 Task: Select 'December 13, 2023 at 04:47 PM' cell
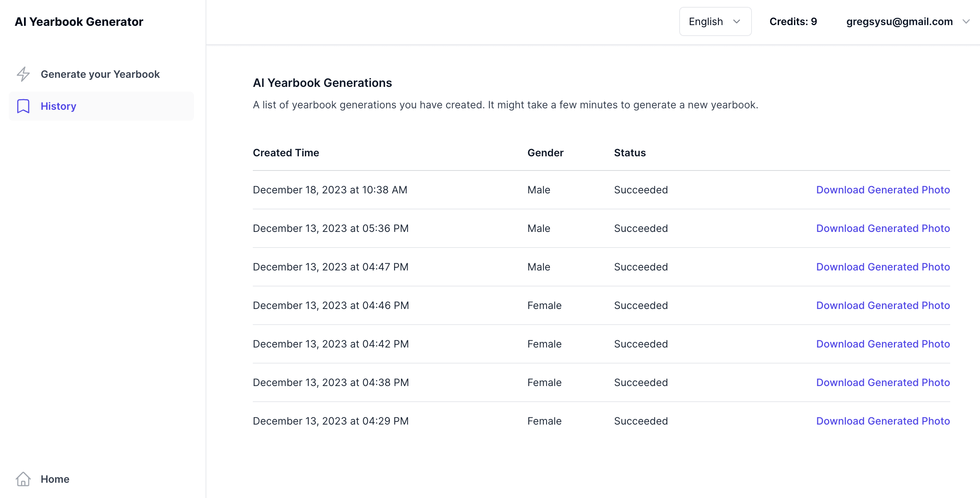331,267
